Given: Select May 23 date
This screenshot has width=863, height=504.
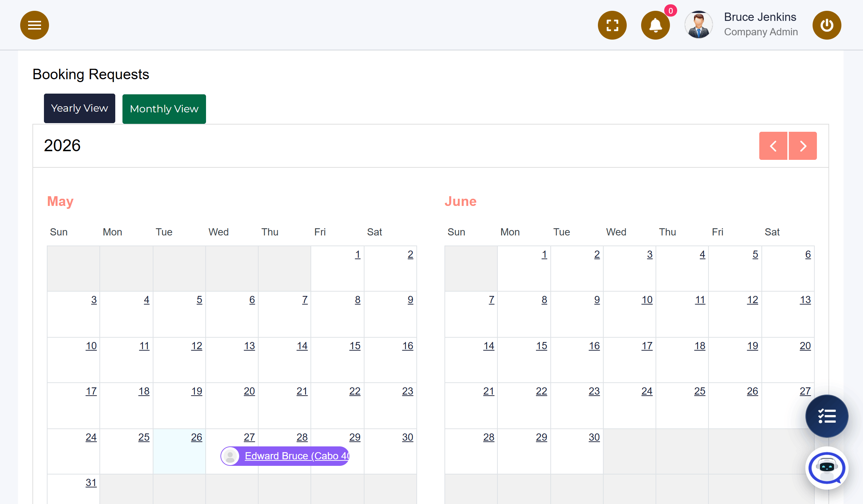Looking at the screenshot, I should point(408,391).
